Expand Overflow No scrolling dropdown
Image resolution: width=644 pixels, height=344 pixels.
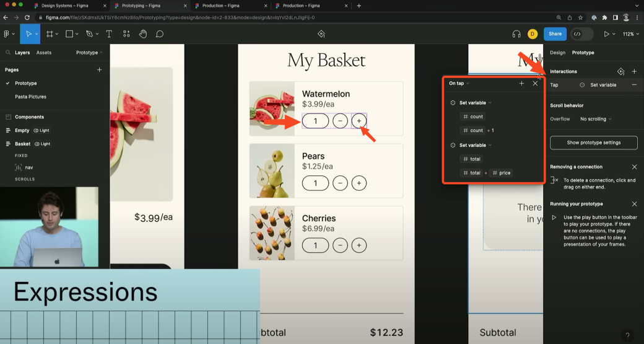596,119
